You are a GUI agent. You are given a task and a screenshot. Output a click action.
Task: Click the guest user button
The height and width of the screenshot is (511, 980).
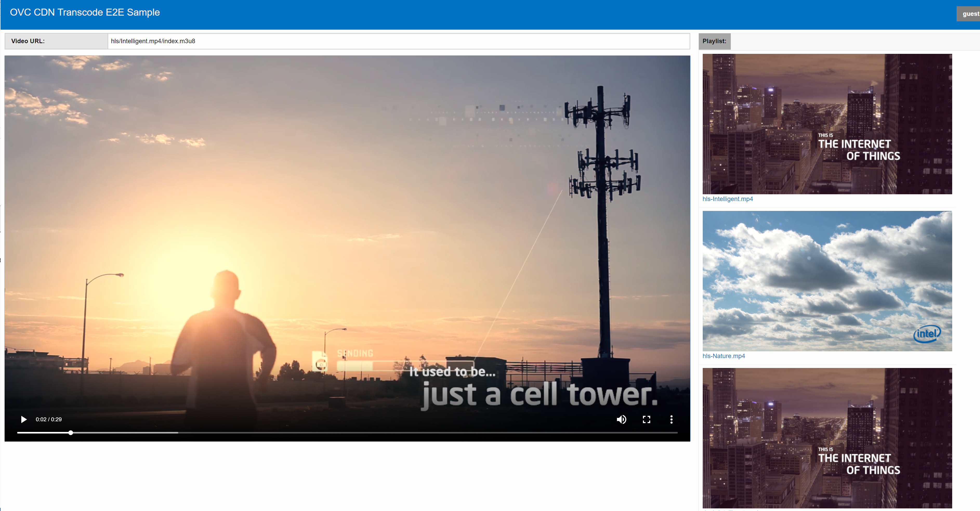coord(970,14)
